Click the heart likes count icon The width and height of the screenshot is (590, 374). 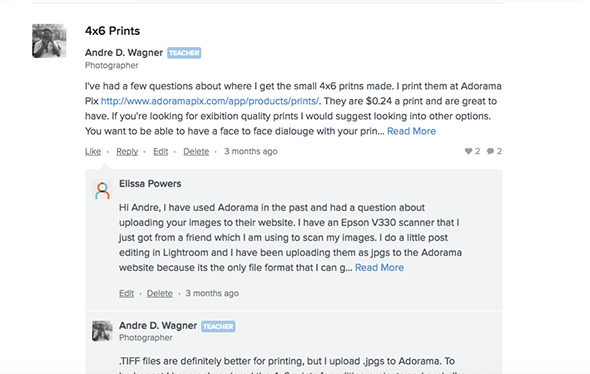point(468,151)
